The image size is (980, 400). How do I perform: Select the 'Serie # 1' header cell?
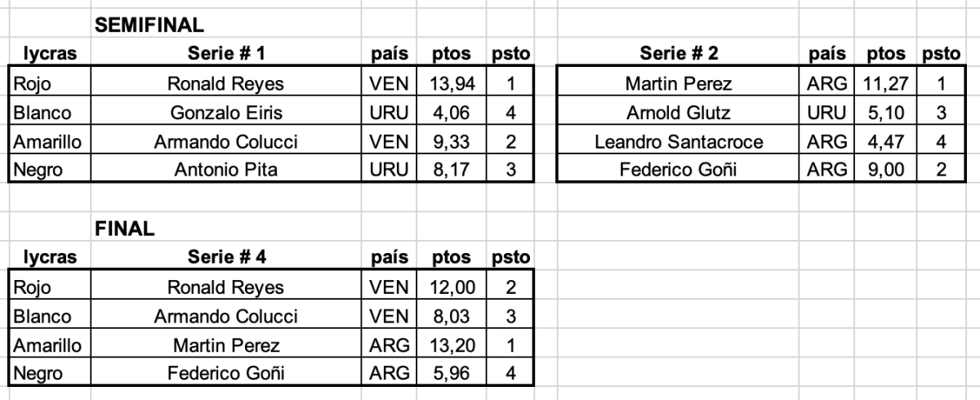click(x=225, y=55)
